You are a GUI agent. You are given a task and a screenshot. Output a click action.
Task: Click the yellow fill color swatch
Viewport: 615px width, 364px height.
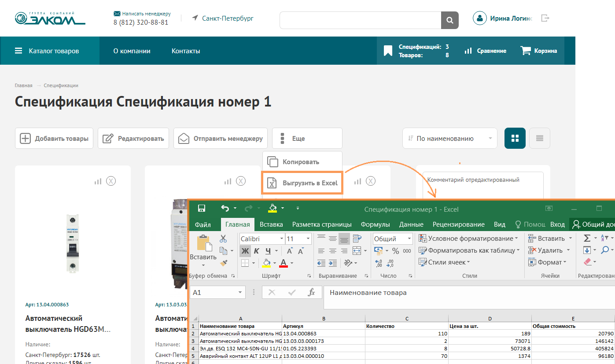(x=266, y=263)
